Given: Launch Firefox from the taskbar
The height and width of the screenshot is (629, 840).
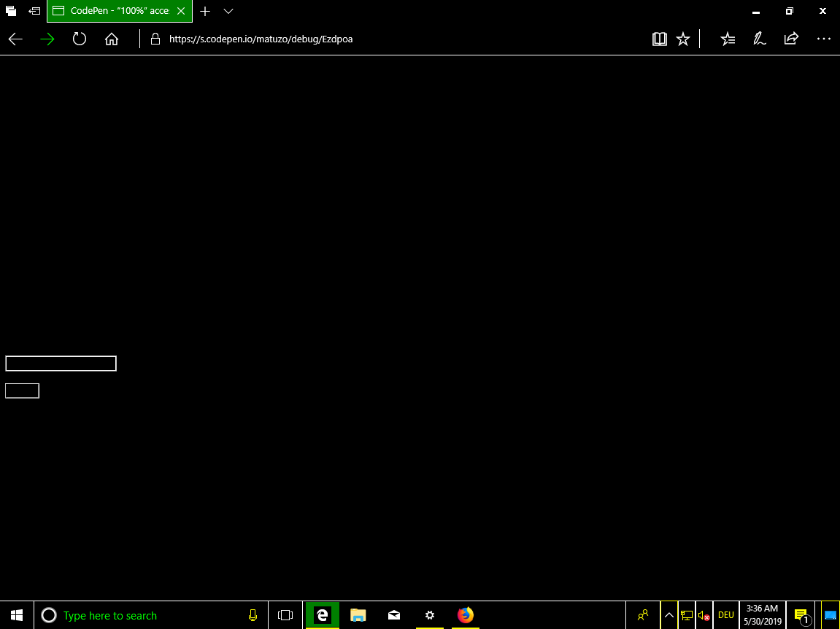Looking at the screenshot, I should [x=466, y=615].
